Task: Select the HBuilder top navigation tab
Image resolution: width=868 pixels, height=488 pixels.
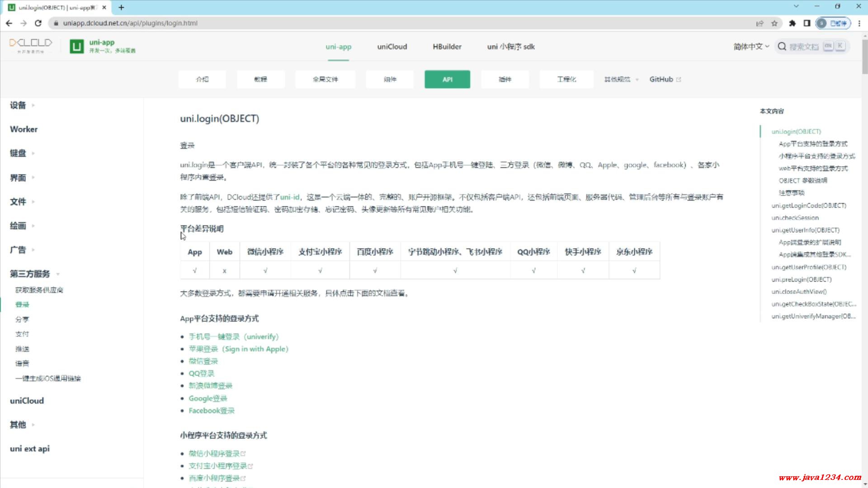Action: pyautogui.click(x=447, y=47)
